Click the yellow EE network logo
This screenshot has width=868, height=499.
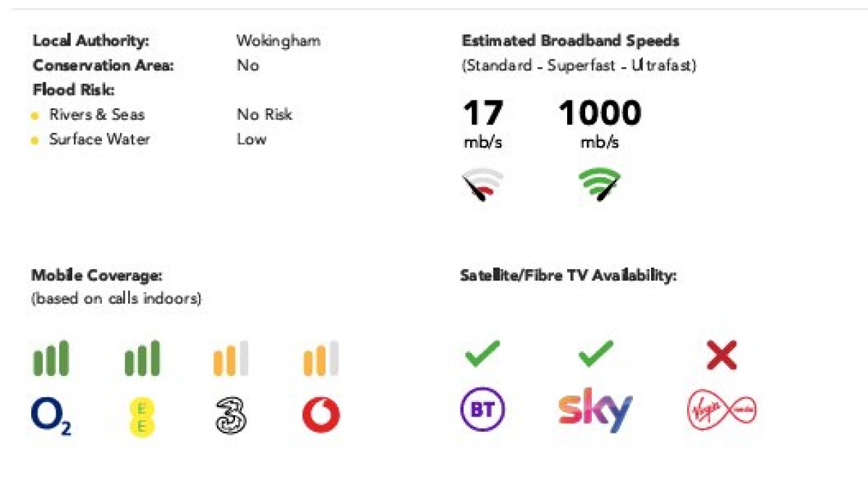point(142,417)
